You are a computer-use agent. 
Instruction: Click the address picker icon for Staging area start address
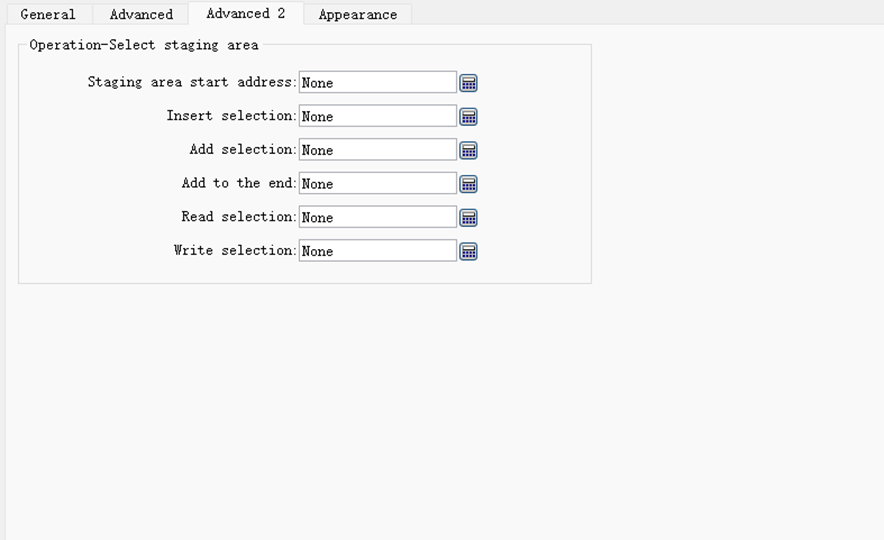coord(468,83)
